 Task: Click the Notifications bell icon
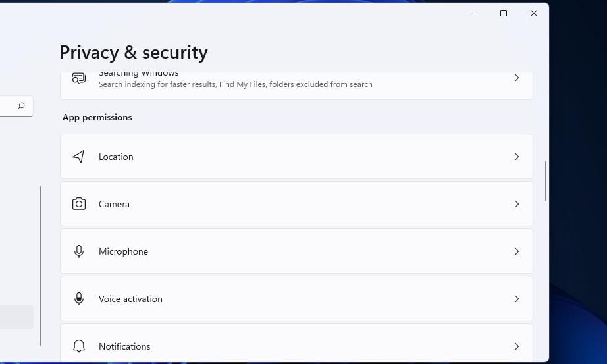coord(79,346)
